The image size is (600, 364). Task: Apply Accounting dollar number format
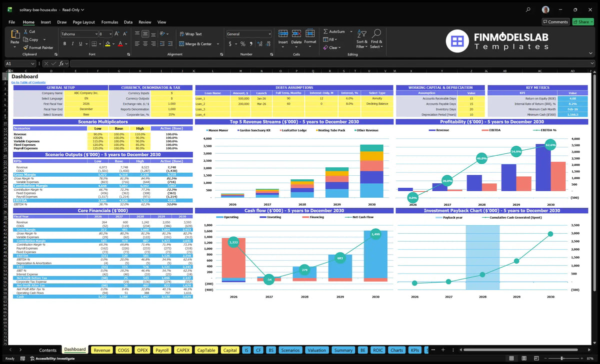click(x=231, y=44)
